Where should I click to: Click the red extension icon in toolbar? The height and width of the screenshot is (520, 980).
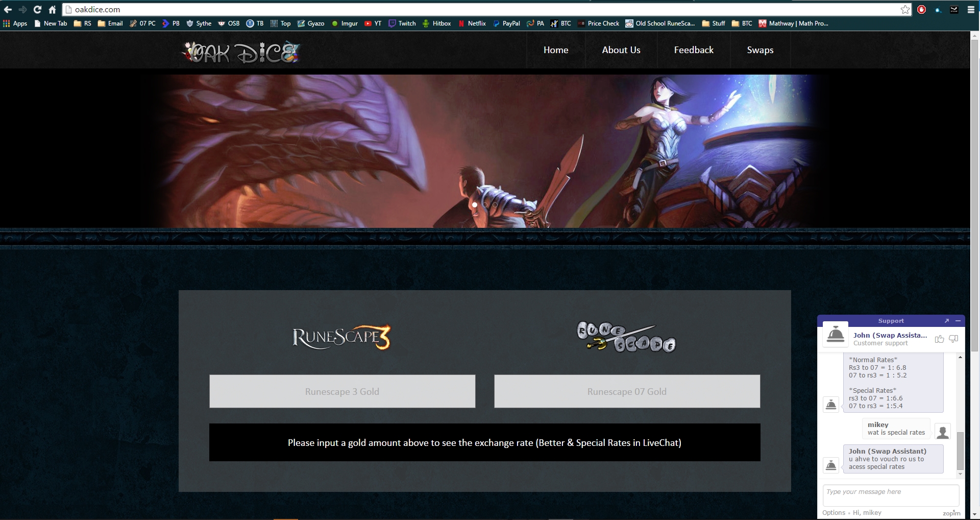click(922, 10)
